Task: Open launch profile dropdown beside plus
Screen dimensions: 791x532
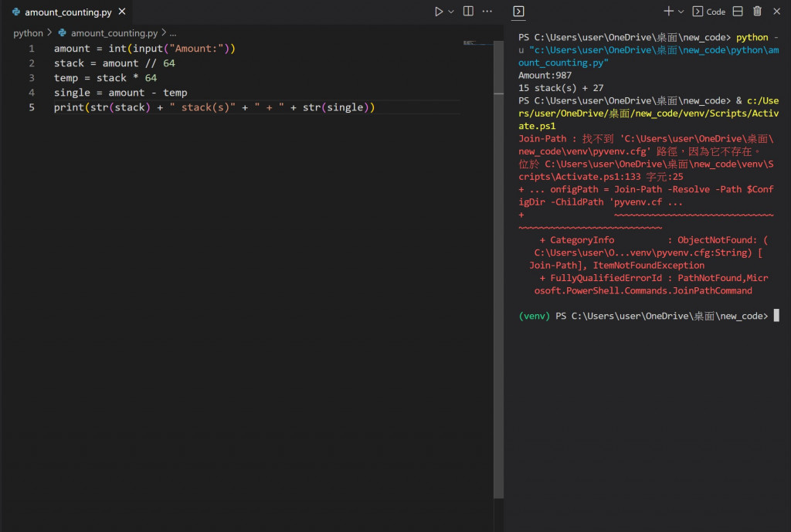Action: [x=681, y=12]
